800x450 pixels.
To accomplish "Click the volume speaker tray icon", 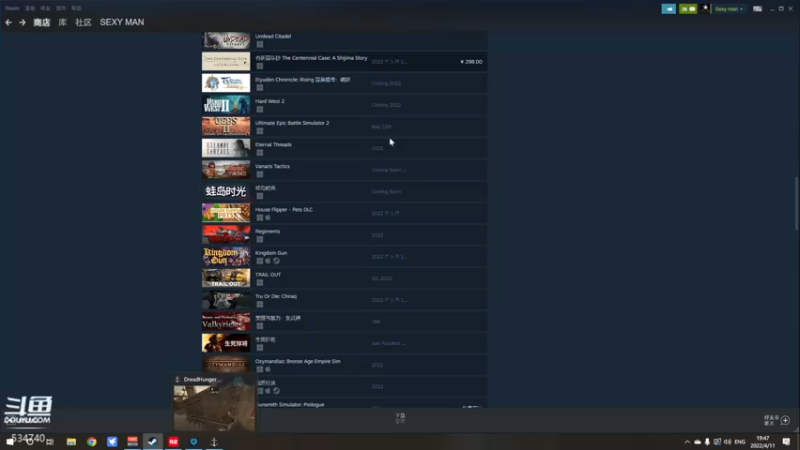I will (x=727, y=442).
